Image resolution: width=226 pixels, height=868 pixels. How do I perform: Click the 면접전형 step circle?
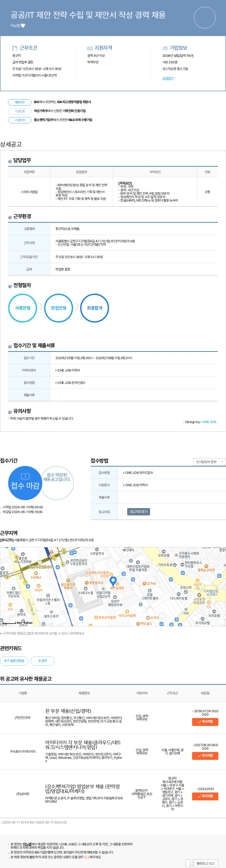click(x=59, y=308)
